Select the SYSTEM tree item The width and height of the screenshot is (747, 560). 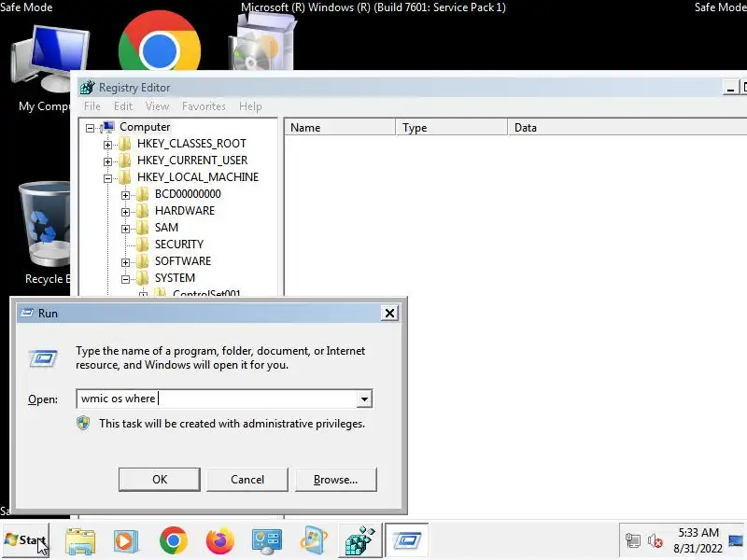(x=175, y=277)
